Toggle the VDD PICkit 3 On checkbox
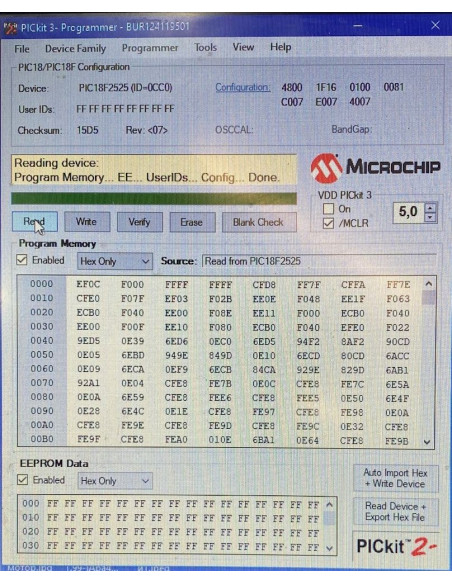The width and height of the screenshot is (452, 584). tap(328, 209)
